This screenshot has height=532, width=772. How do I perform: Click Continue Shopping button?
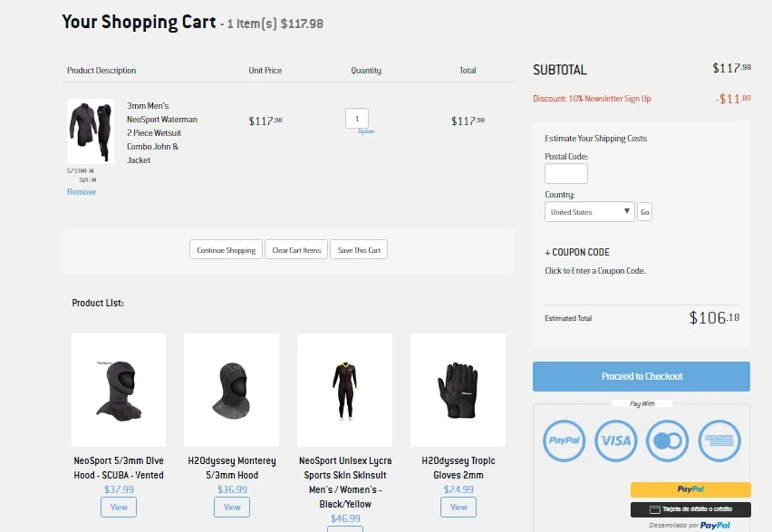(x=226, y=250)
